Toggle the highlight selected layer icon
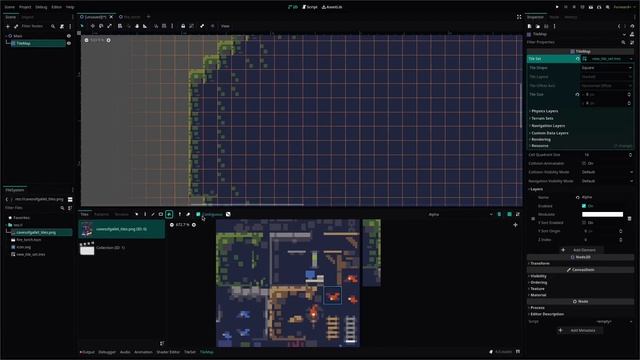This screenshot has width=640, height=360. (x=499, y=214)
